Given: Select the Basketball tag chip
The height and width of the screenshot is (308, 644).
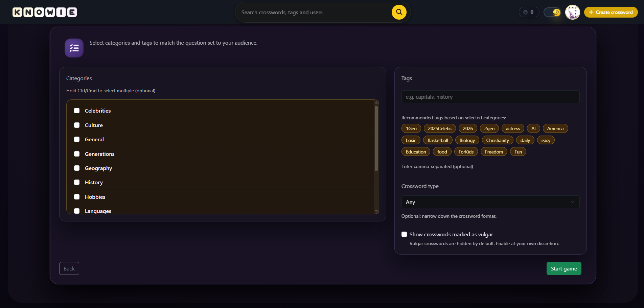Looking at the screenshot, I should pyautogui.click(x=437, y=140).
